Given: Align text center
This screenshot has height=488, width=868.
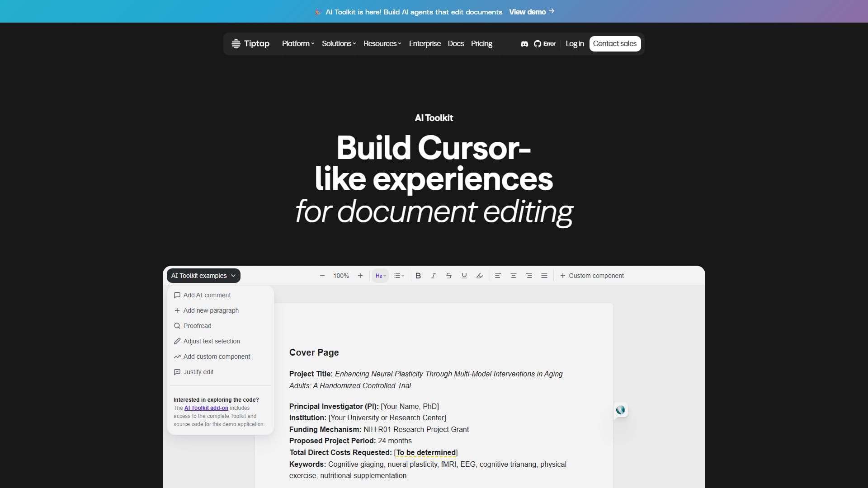Looking at the screenshot, I should point(513,276).
